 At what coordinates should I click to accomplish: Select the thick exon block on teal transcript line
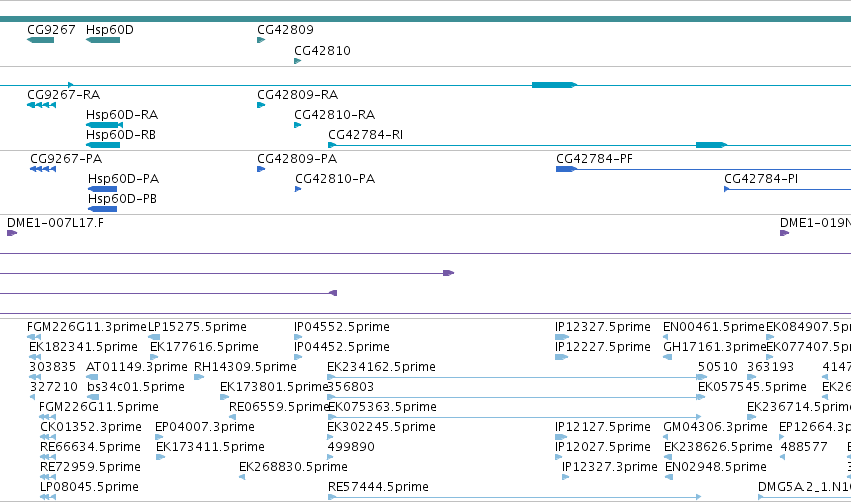(x=554, y=85)
